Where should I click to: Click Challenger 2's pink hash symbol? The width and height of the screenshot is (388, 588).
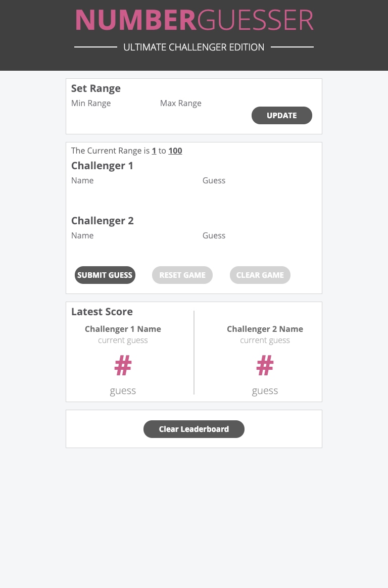tap(265, 365)
